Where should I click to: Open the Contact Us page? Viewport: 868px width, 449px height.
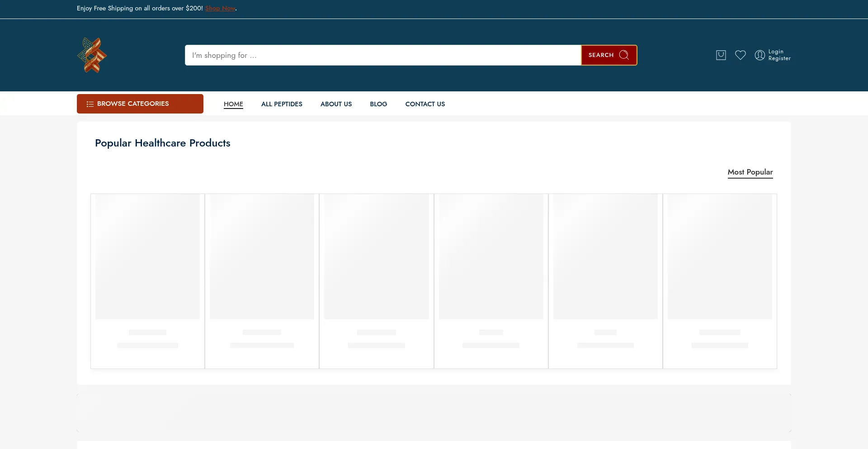425,104
